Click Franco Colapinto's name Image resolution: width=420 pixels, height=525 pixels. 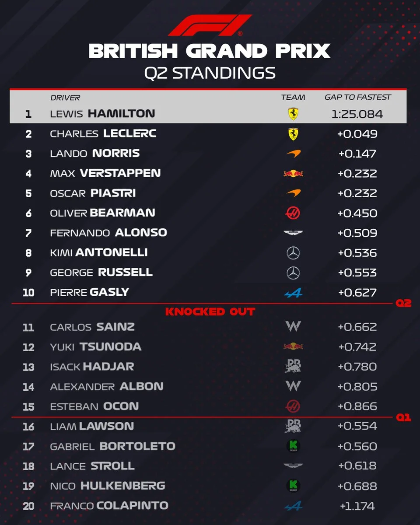[109, 506]
